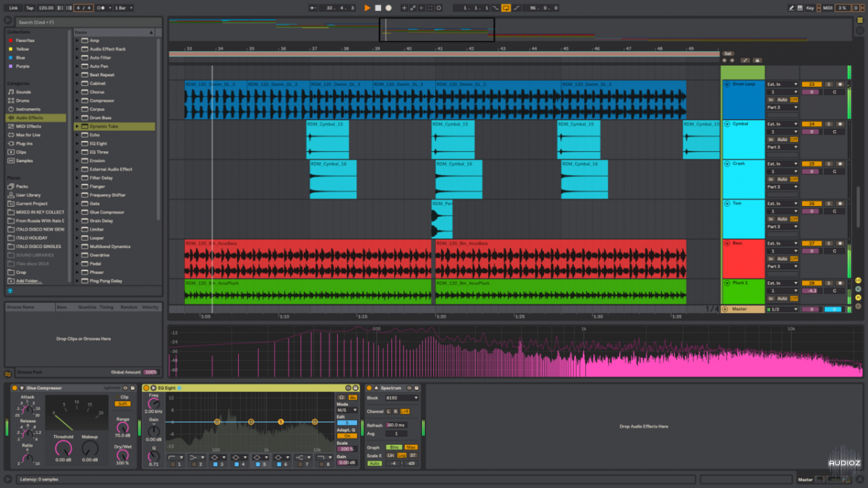Toggle Spectrum device activator
The height and width of the screenshot is (488, 868).
[369, 388]
